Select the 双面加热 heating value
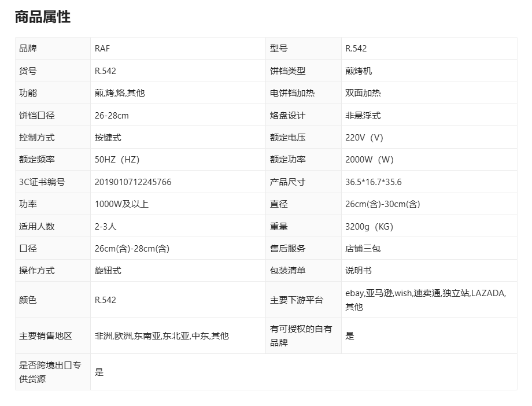Image resolution: width=532 pixels, height=406 pixels. click(x=363, y=93)
